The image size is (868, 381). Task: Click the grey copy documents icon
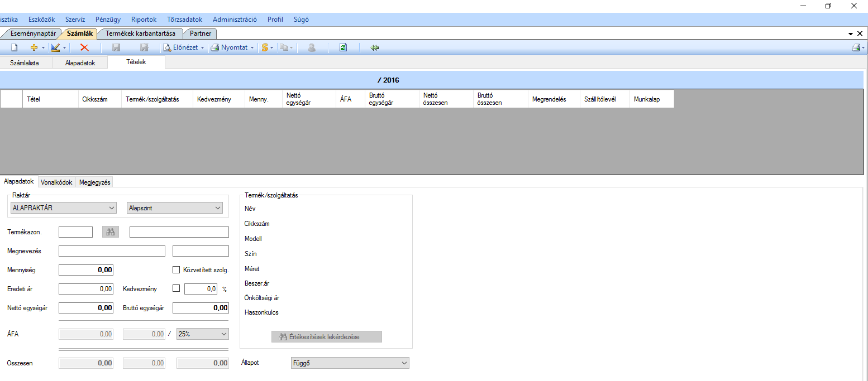(284, 48)
